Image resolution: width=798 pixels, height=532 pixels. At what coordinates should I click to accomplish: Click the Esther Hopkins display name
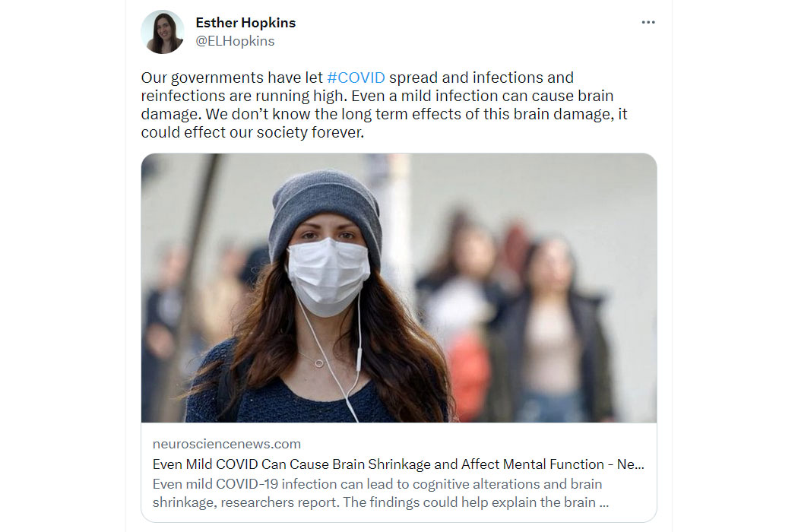coord(245,23)
